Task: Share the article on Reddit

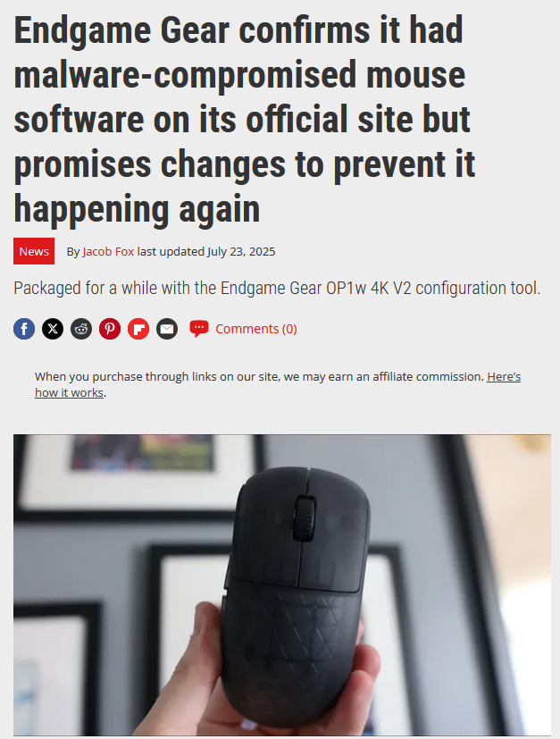Action: point(81,329)
